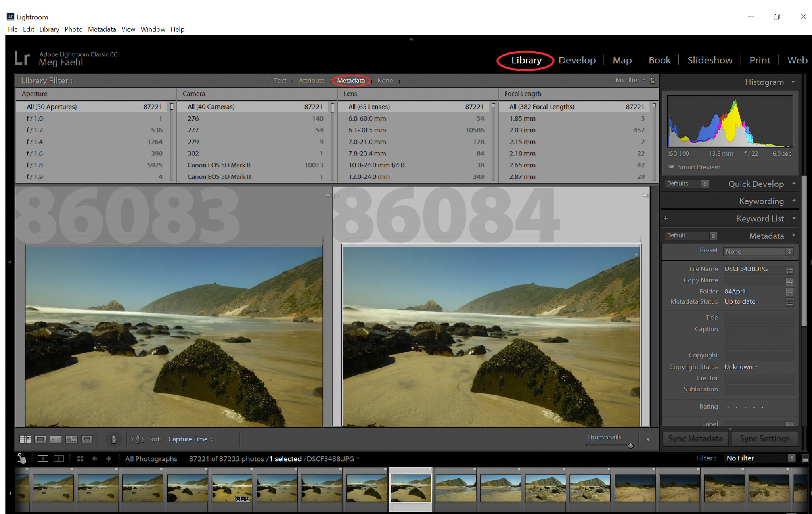Click the Lr logo identity plate
The width and height of the screenshot is (812, 514).
[22, 58]
